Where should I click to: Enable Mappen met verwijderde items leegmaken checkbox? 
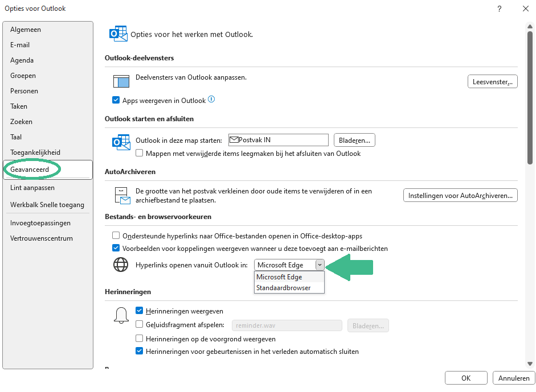click(x=139, y=153)
